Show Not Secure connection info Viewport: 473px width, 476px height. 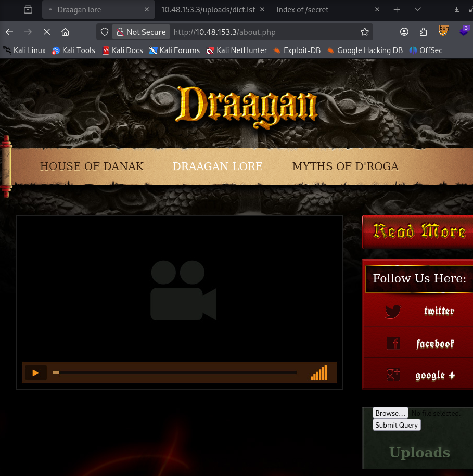click(141, 32)
